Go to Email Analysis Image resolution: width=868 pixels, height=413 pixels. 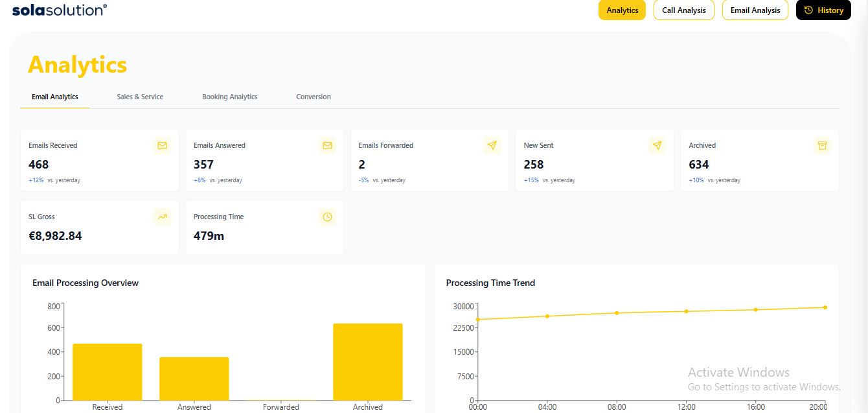755,10
